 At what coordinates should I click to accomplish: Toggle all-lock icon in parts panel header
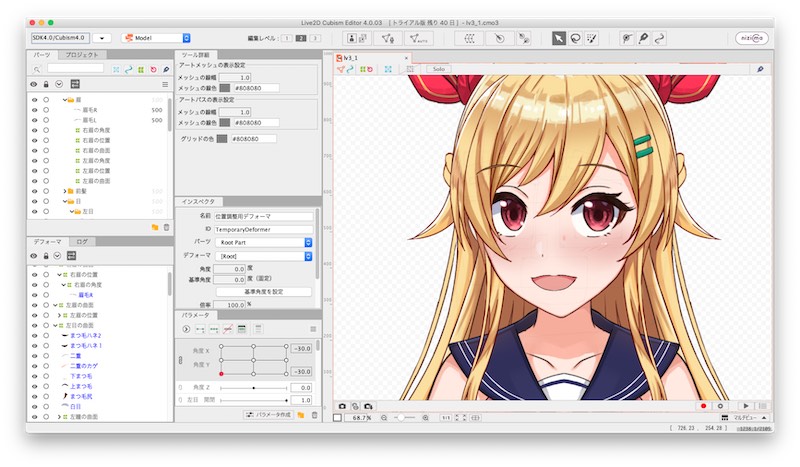pos(46,84)
